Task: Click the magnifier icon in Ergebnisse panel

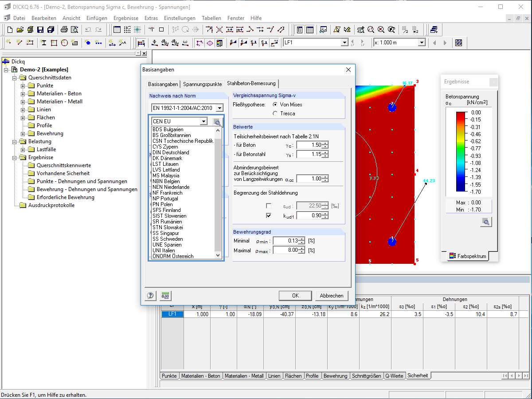Action: (x=486, y=222)
